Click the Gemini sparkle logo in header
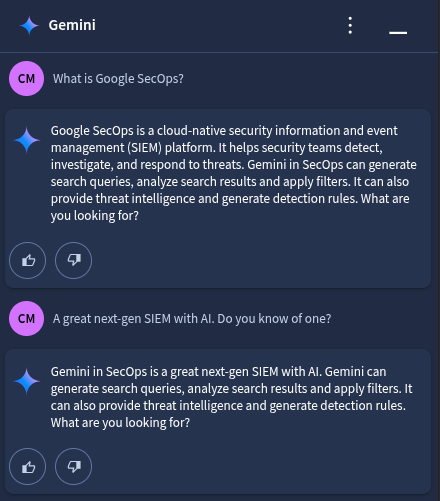The width and height of the screenshot is (440, 501). point(29,25)
